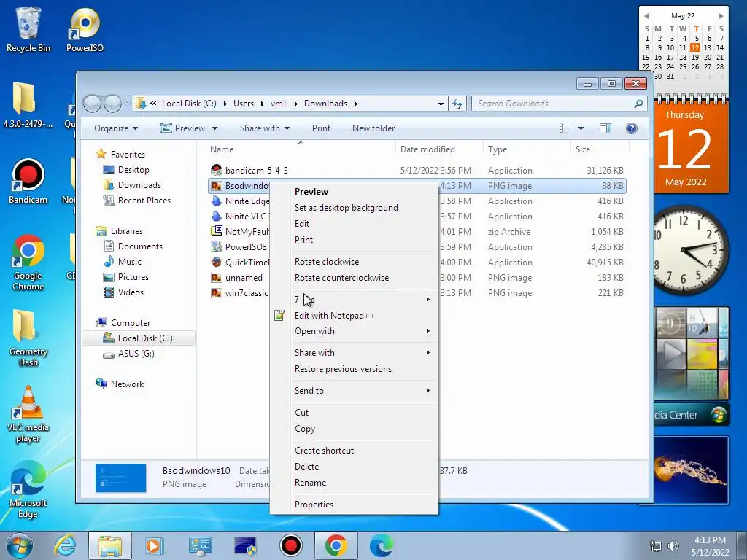Click the vm1 breadcrumb in address bar
The width and height of the screenshot is (747, 560).
(279, 104)
